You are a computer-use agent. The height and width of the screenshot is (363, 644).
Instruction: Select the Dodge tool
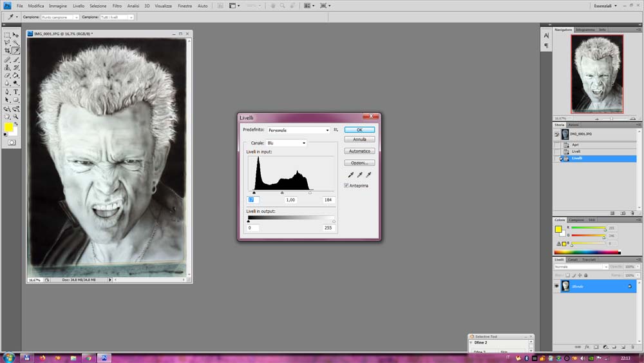click(x=15, y=83)
